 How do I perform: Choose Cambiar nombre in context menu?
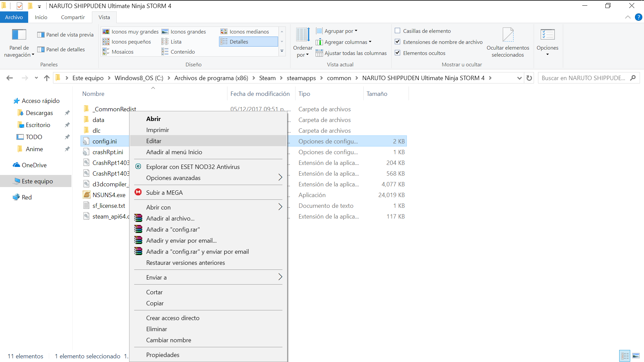208,340
